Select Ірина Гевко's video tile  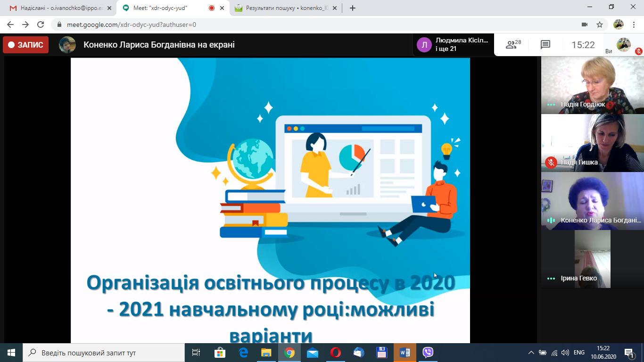coord(592,259)
